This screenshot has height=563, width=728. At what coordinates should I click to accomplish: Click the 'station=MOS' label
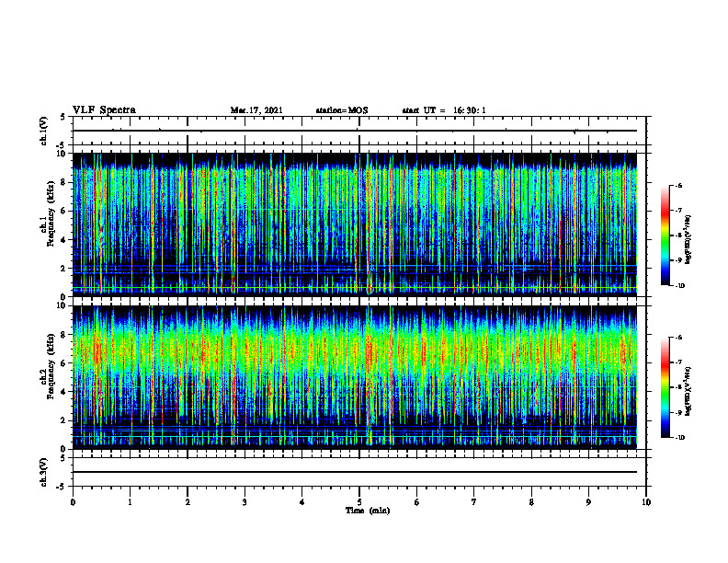click(x=342, y=110)
